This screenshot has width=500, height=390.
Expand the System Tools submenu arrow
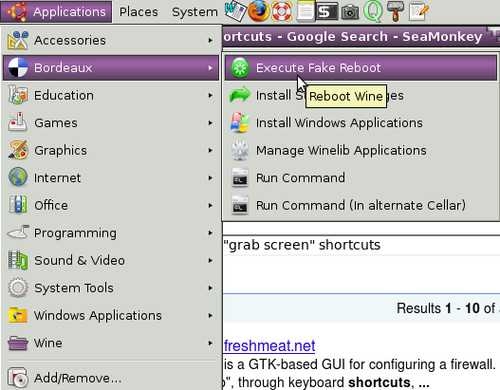(x=210, y=288)
